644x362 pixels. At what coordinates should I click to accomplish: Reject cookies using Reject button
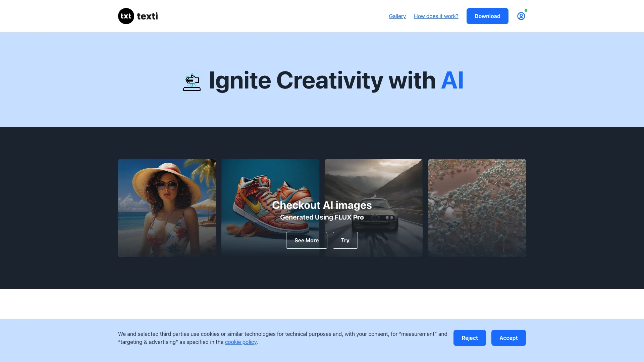(x=470, y=338)
